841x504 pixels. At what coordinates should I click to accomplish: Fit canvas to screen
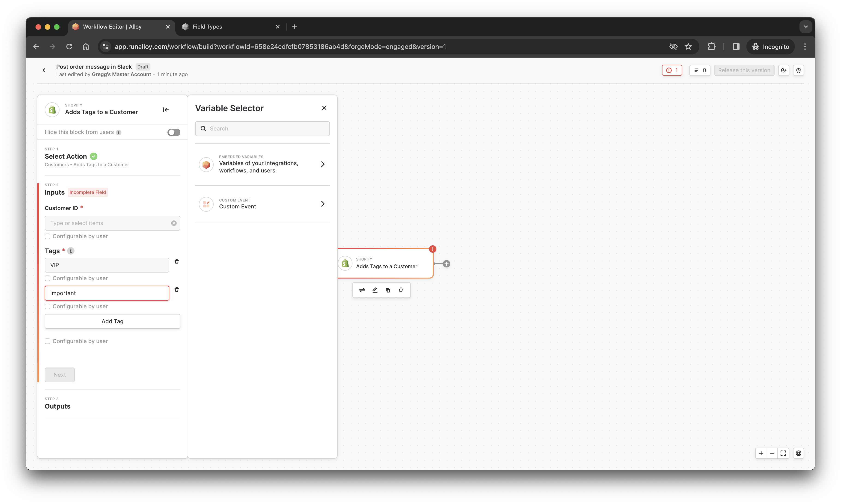pyautogui.click(x=784, y=454)
